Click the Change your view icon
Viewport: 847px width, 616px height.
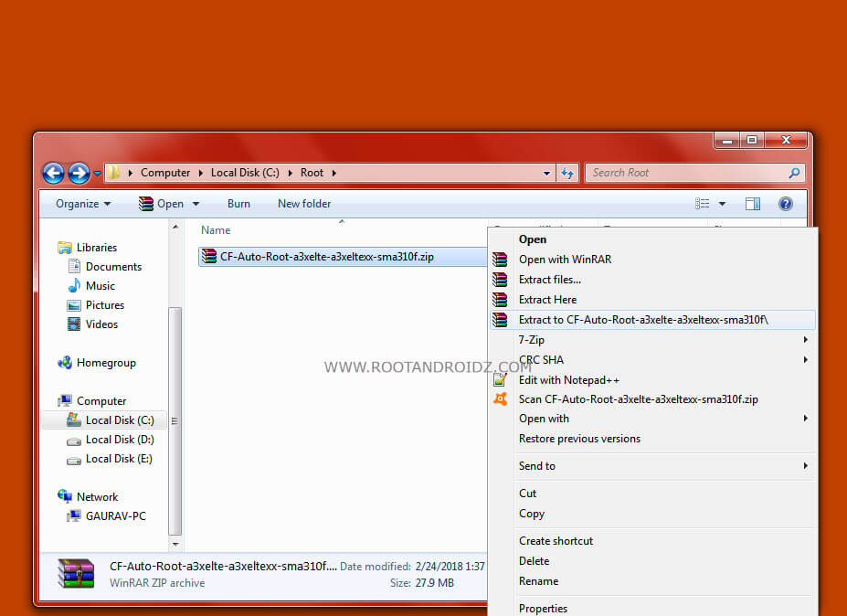(702, 204)
